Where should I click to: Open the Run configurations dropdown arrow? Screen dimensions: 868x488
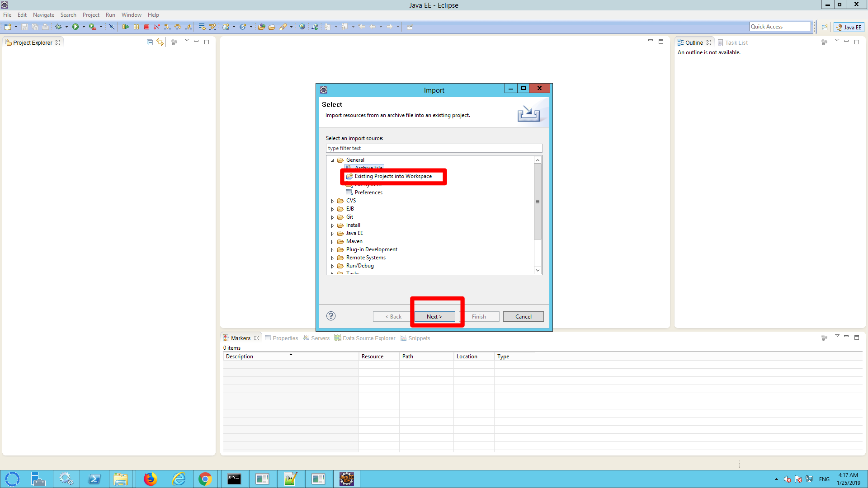point(84,27)
